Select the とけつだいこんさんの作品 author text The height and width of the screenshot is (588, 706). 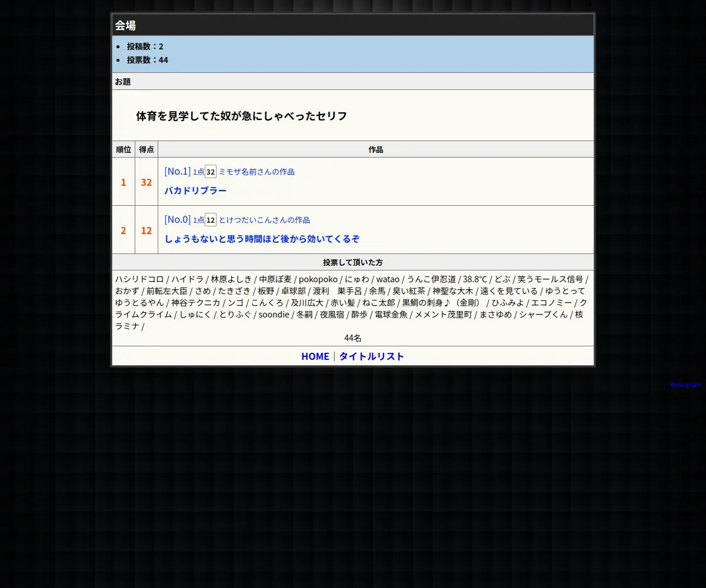click(264, 220)
